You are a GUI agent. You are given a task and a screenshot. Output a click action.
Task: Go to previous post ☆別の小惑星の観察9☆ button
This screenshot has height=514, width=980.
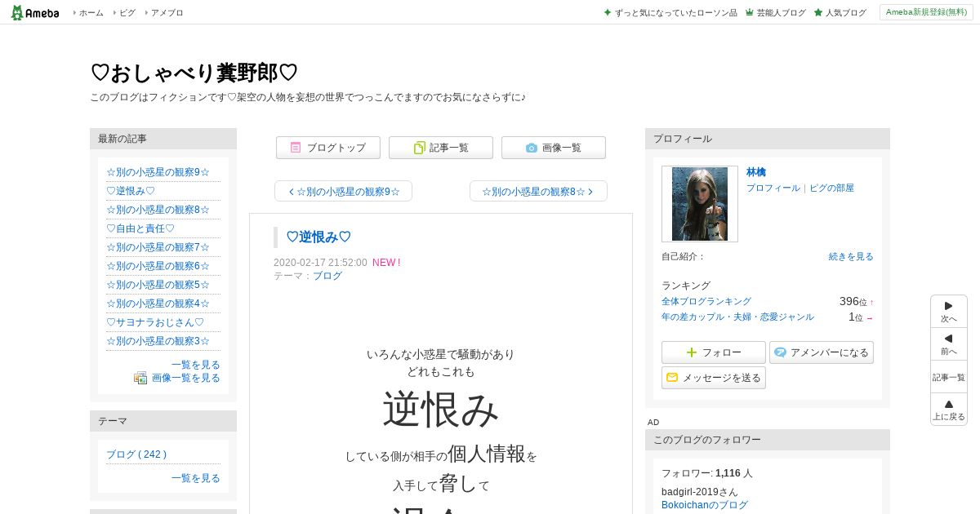343,191
